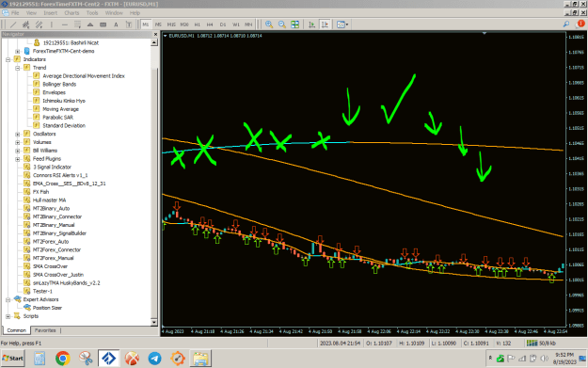
Task: Select Ichimoku Kinko Hyo indicator
Action: (x=64, y=101)
